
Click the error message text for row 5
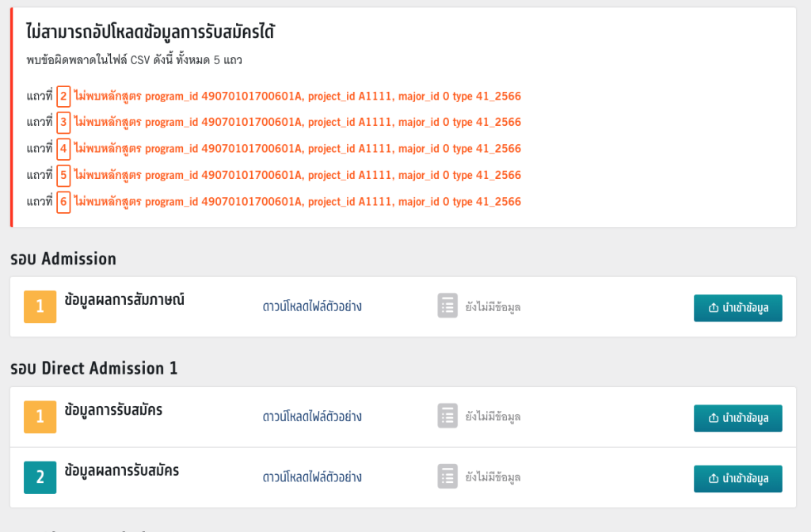coord(297,175)
